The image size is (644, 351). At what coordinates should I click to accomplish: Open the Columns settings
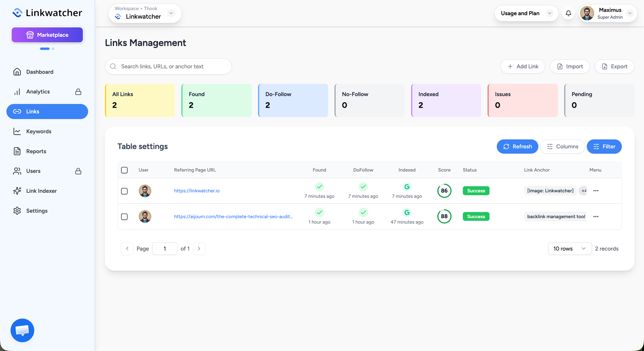562,146
